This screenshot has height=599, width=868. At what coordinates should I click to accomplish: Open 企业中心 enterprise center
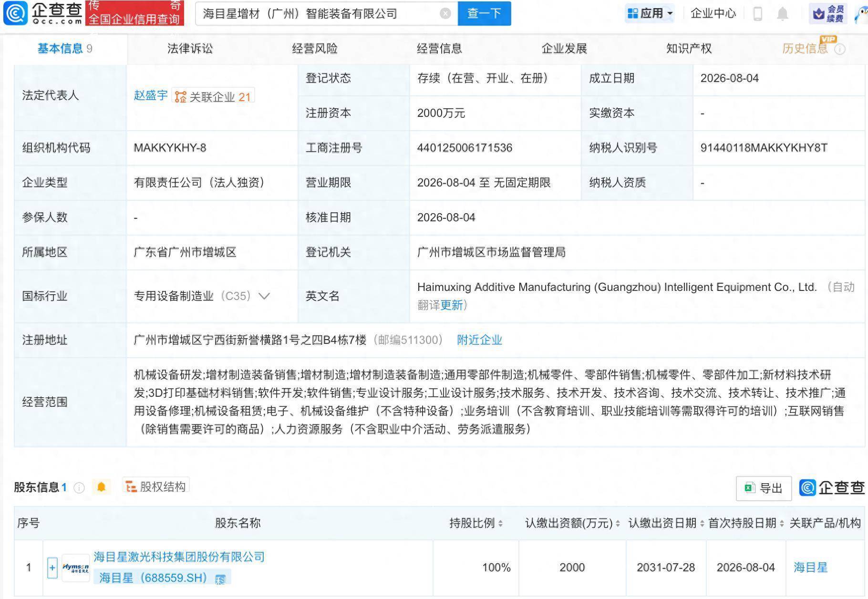click(x=713, y=13)
